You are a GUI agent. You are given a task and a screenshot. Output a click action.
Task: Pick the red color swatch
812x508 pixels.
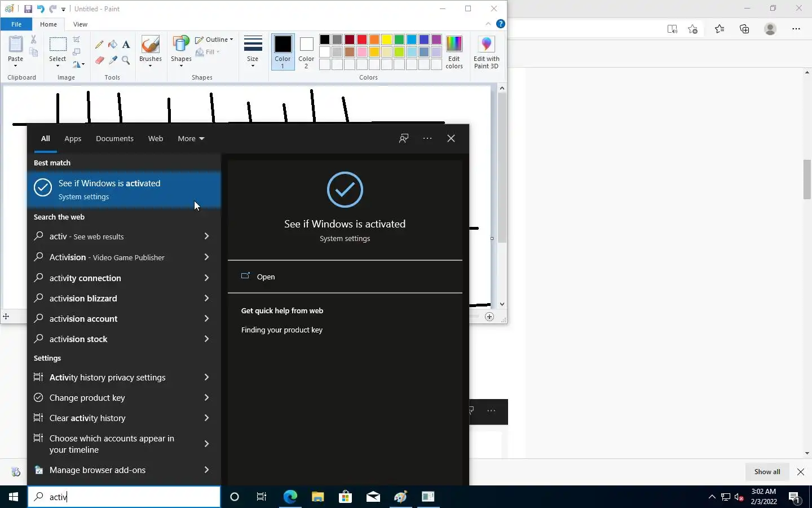(362, 40)
